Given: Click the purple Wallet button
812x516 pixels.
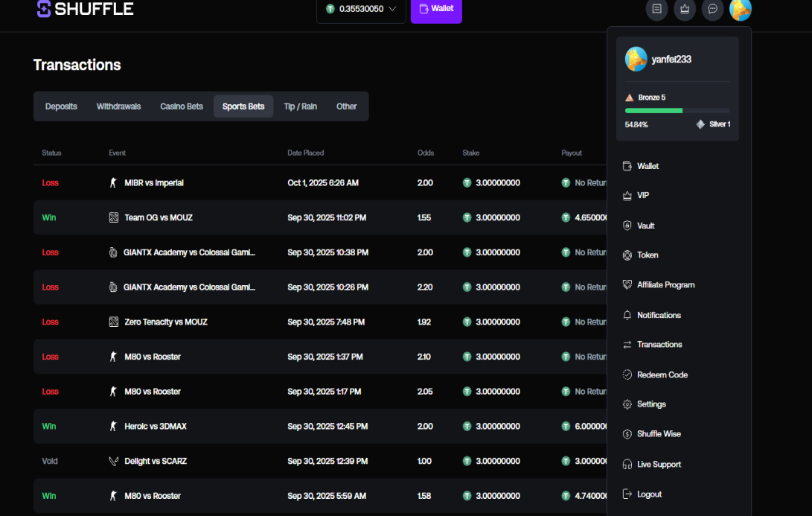Looking at the screenshot, I should pos(436,9).
